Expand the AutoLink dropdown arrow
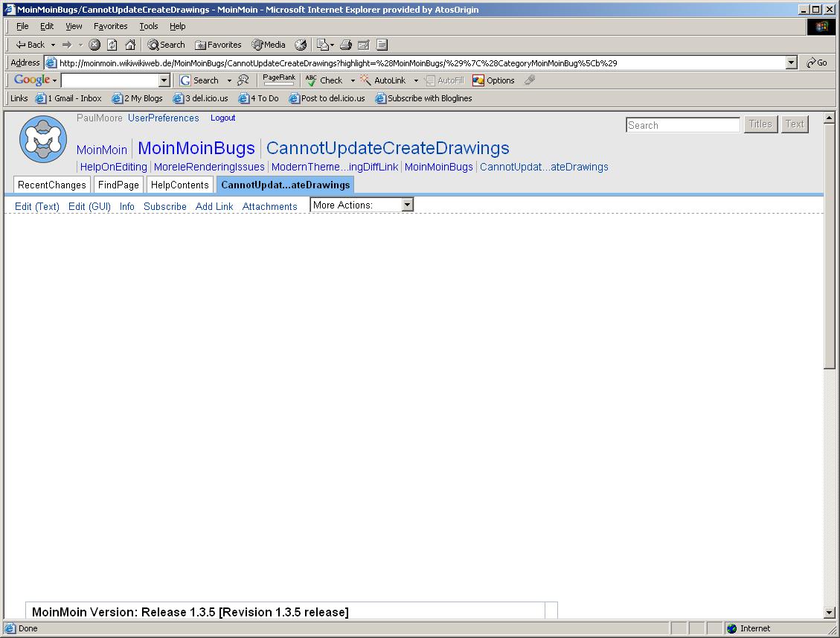The image size is (840, 638). click(x=416, y=80)
